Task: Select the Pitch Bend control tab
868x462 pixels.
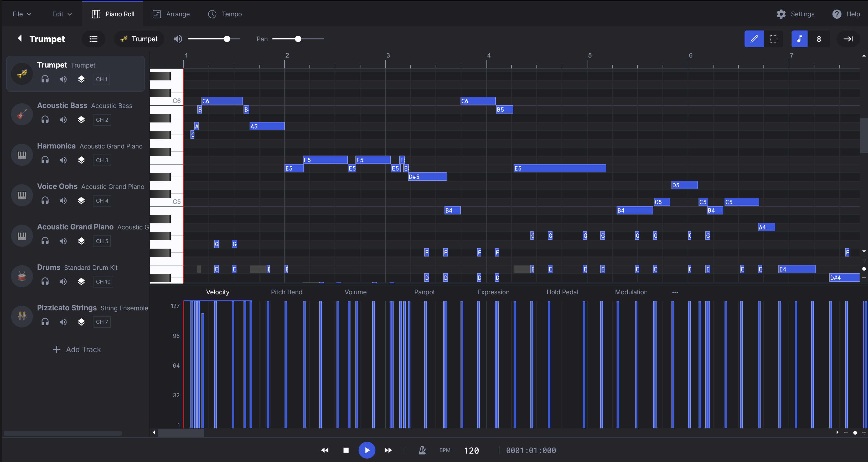Action: [286, 292]
